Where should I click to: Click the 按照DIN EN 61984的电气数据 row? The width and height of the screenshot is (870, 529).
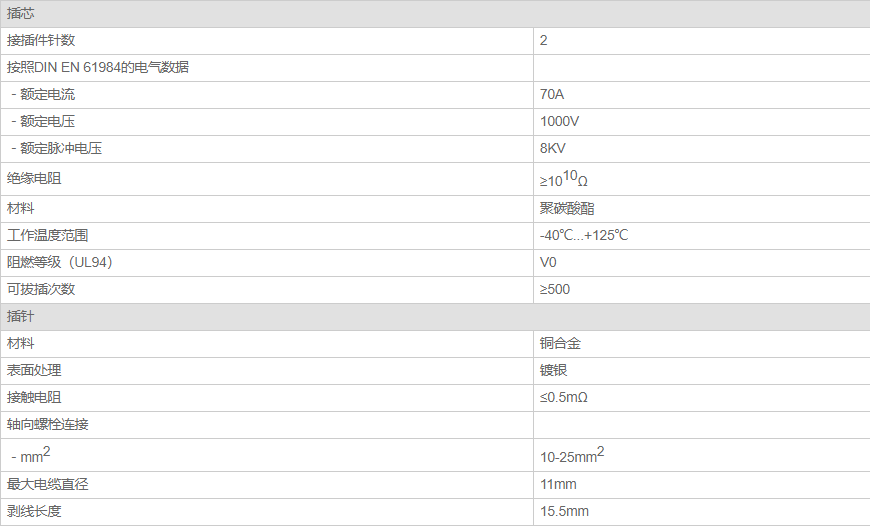pos(435,68)
